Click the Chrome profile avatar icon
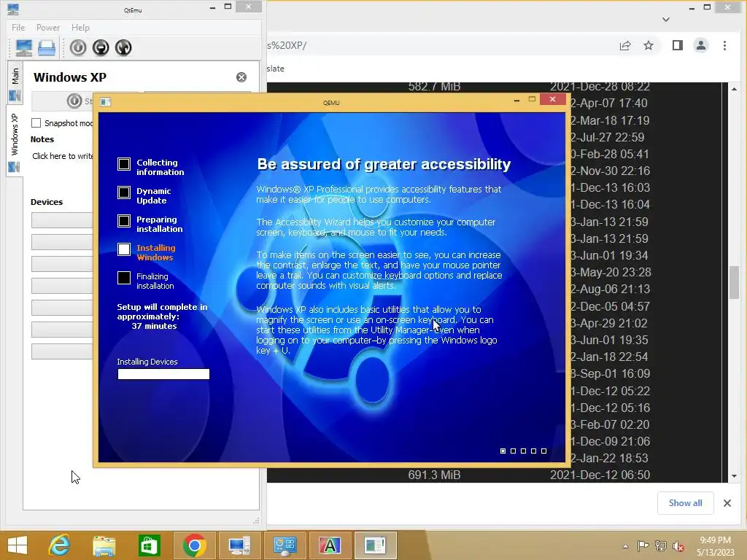 701,46
